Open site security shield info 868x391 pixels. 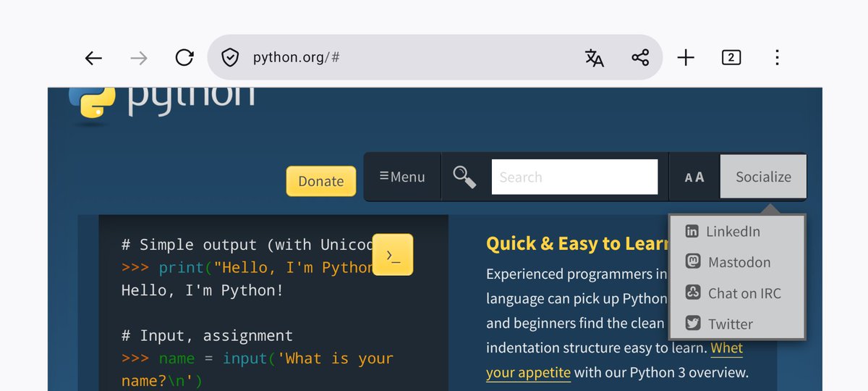[x=230, y=58]
